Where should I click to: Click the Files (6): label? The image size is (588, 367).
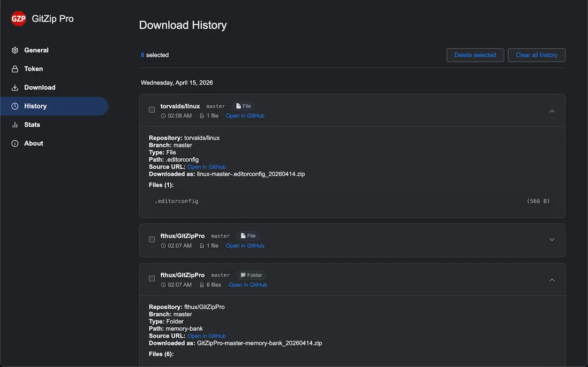161,354
